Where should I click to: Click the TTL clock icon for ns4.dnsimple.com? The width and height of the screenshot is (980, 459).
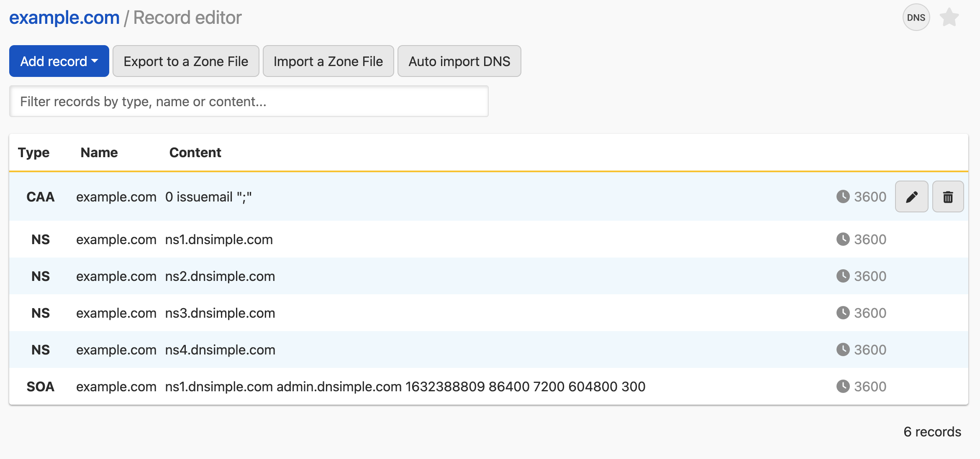[843, 349]
